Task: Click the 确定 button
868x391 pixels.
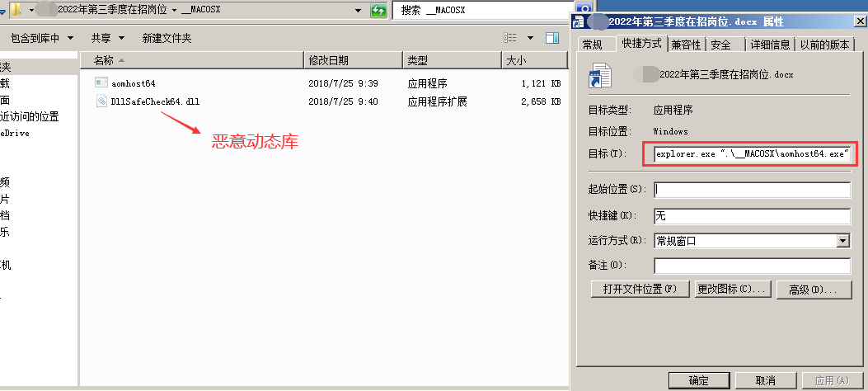Action: click(x=699, y=380)
